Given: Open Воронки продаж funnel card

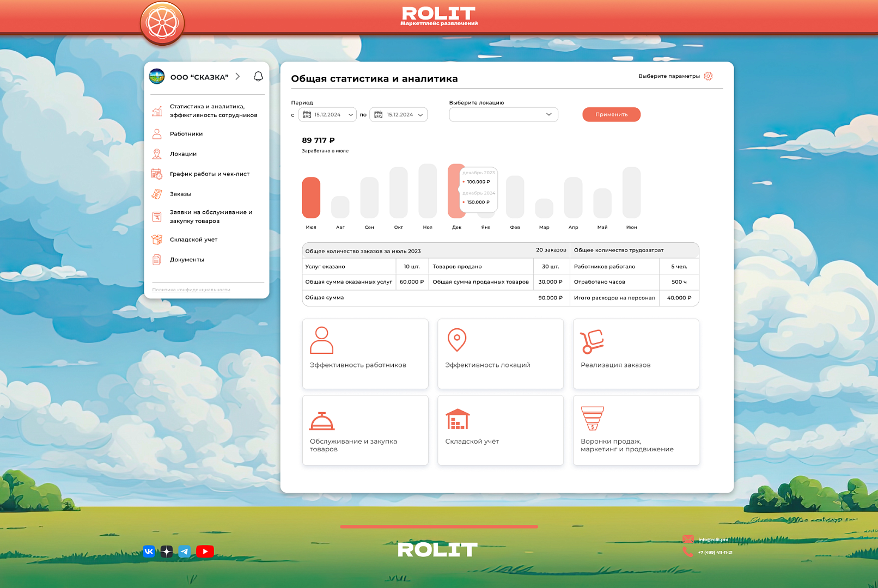Looking at the screenshot, I should (636, 430).
